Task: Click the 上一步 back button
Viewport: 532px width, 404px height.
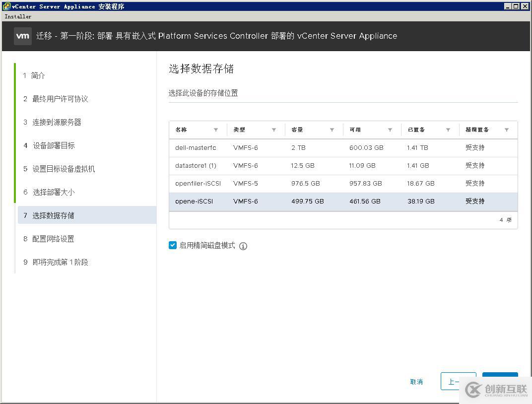Action: point(458,381)
